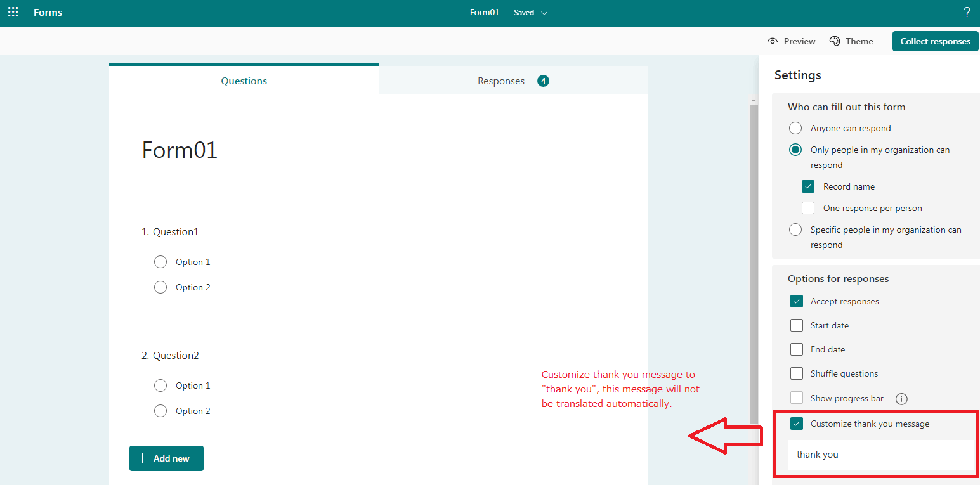Uncheck the Record name checkbox
The height and width of the screenshot is (485, 980).
(808, 186)
